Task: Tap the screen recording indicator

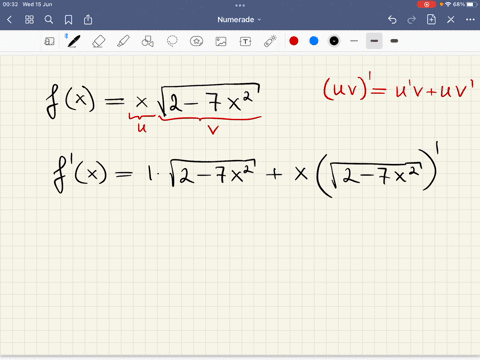Action: [x=426, y=4]
